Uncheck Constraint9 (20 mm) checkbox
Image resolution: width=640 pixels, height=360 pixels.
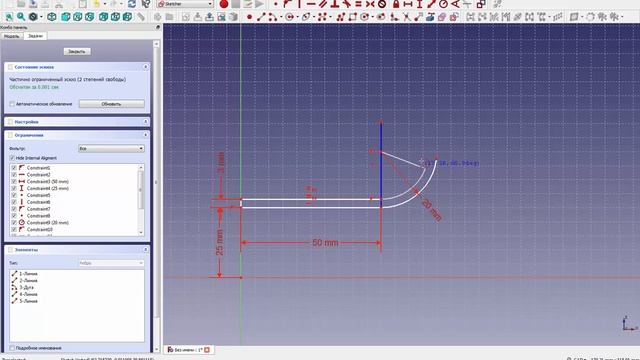click(x=14, y=222)
